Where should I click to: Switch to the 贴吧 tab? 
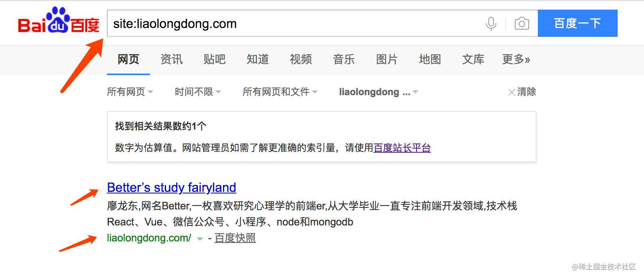tap(215, 60)
